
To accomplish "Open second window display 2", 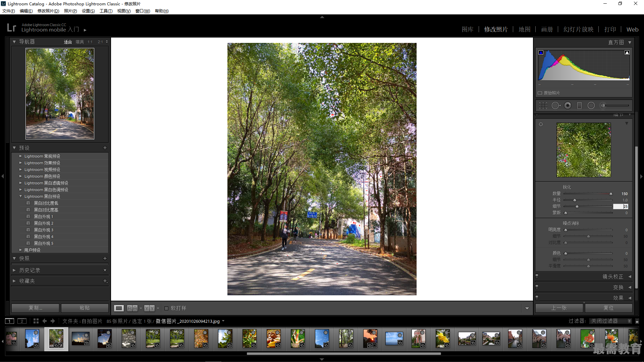I will pos(22,321).
